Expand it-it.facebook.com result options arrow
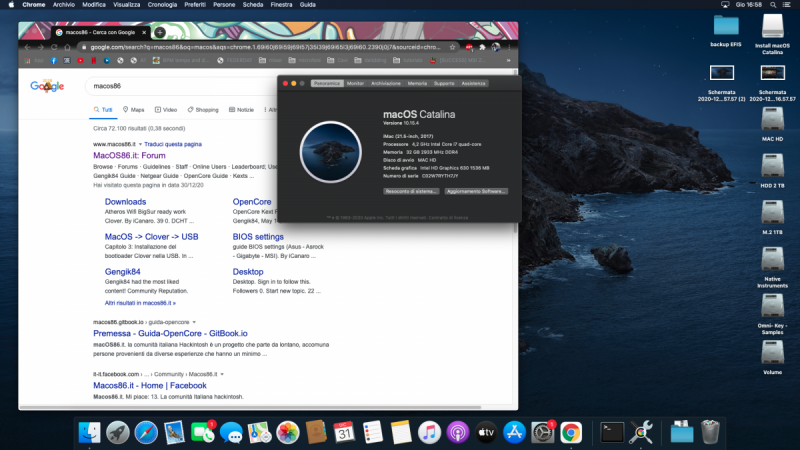800x450 pixels. tap(222, 374)
